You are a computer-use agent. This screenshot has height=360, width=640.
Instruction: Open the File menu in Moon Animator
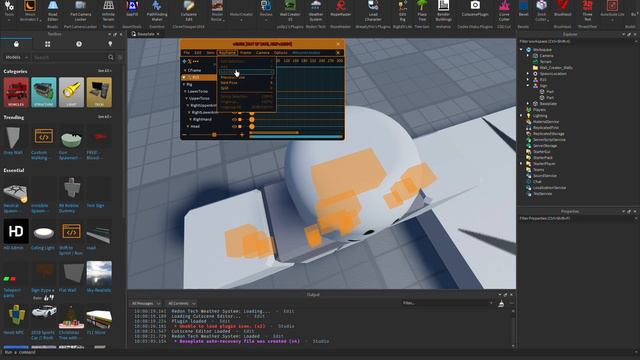click(187, 53)
